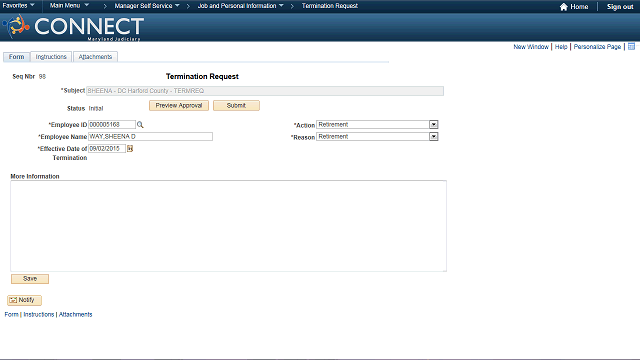The image size is (640, 360).
Task: Click the bottom Attachments link
Action: click(76, 314)
